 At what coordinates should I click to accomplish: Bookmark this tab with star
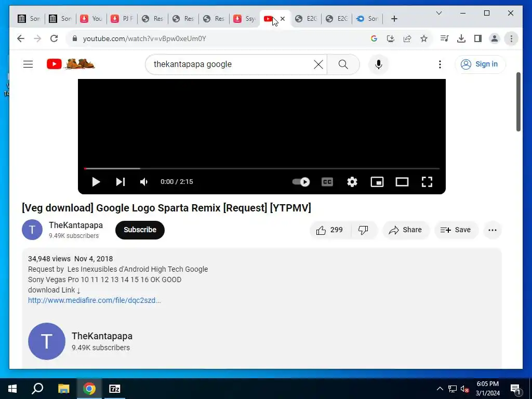tap(424, 38)
